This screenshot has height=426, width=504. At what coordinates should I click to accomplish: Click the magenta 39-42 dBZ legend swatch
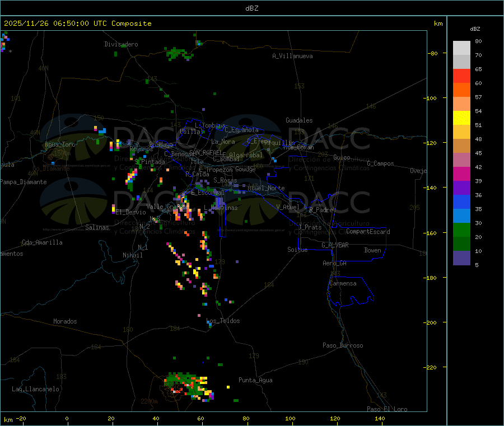coord(461,174)
